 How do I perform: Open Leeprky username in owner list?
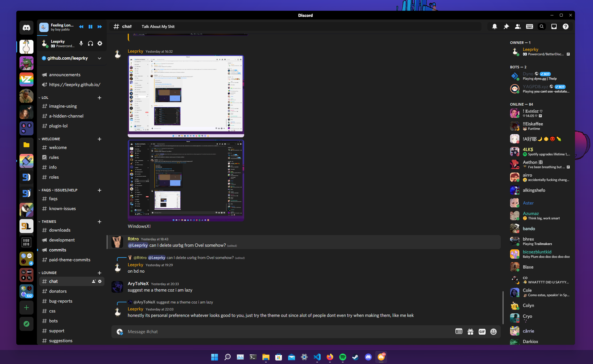pos(530,49)
